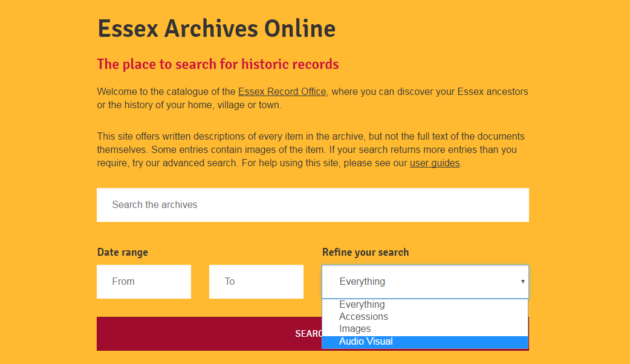Screen dimensions: 630x364
Task: Click the Refine your search label
Action: click(365, 252)
